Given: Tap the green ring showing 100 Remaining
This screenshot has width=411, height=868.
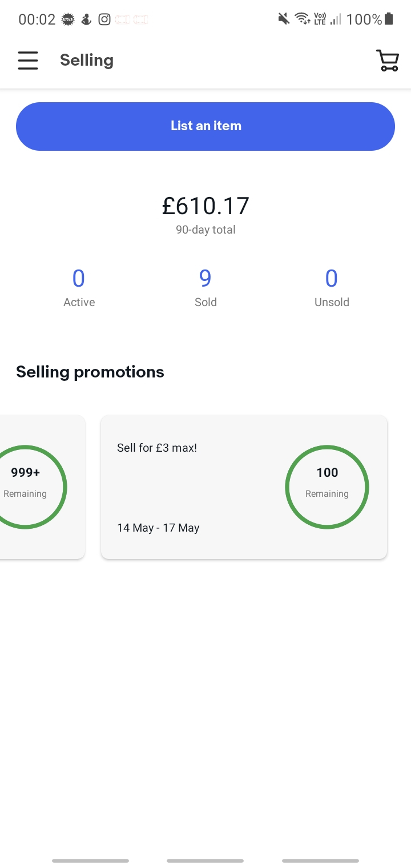Looking at the screenshot, I should pyautogui.click(x=327, y=487).
